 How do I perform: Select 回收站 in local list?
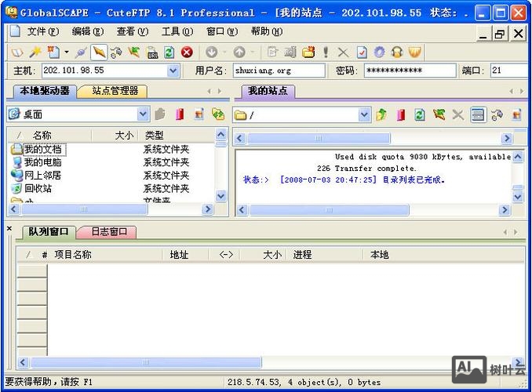(38, 188)
